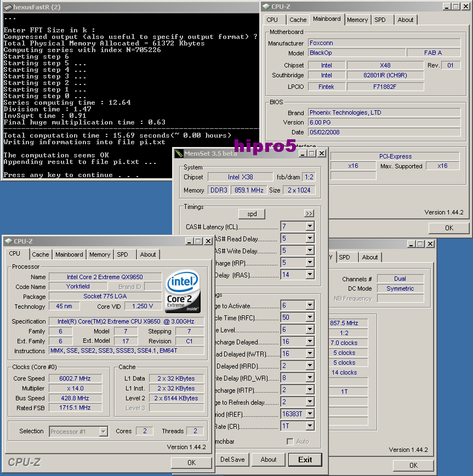The height and width of the screenshot is (476, 473).
Task: Open the Write to Read Delayed (tWTR) dropdown
Action: (310, 354)
